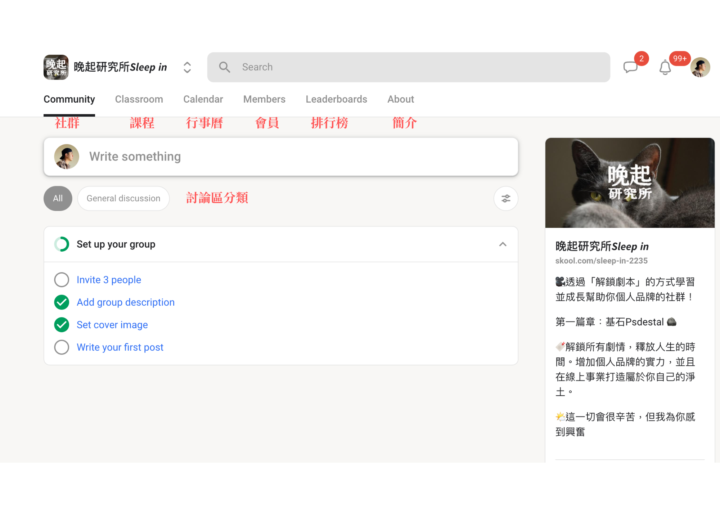Screen dimensions: 720x509
Task: Open the Invite 3 people link
Action: point(109,280)
